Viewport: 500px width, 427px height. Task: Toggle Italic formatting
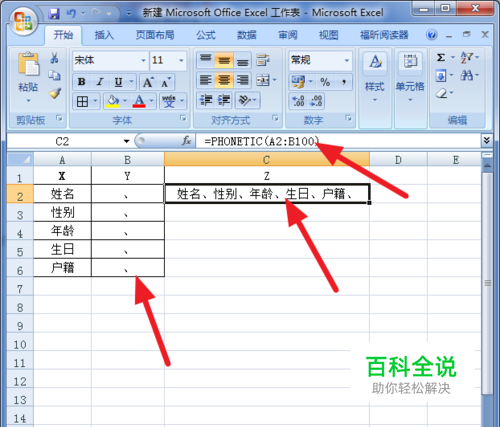(100, 82)
